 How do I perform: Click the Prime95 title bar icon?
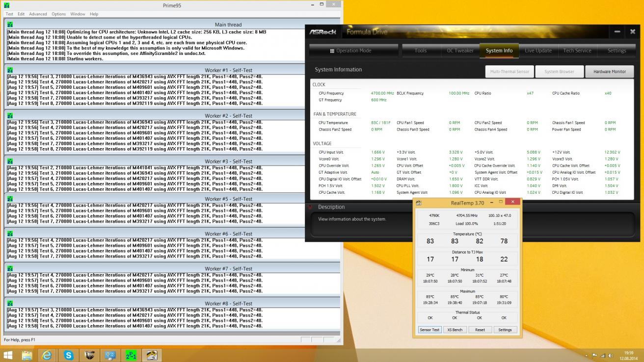[6, 5]
